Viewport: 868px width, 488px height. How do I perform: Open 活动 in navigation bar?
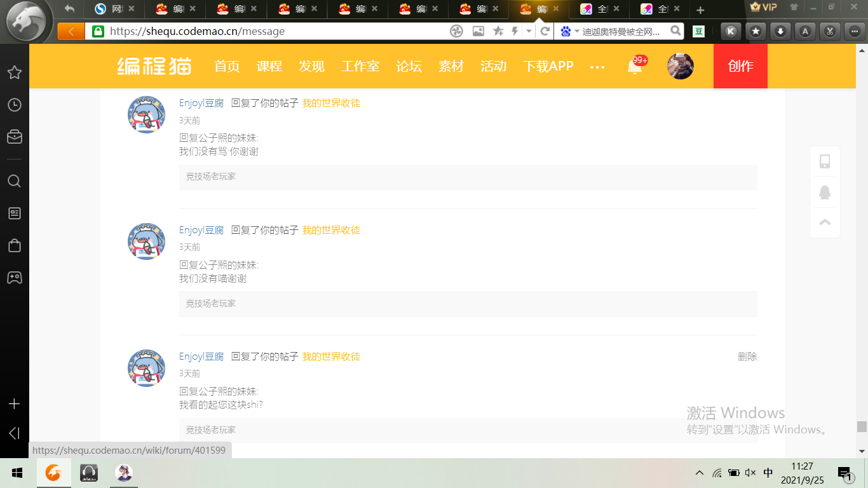[x=493, y=66]
